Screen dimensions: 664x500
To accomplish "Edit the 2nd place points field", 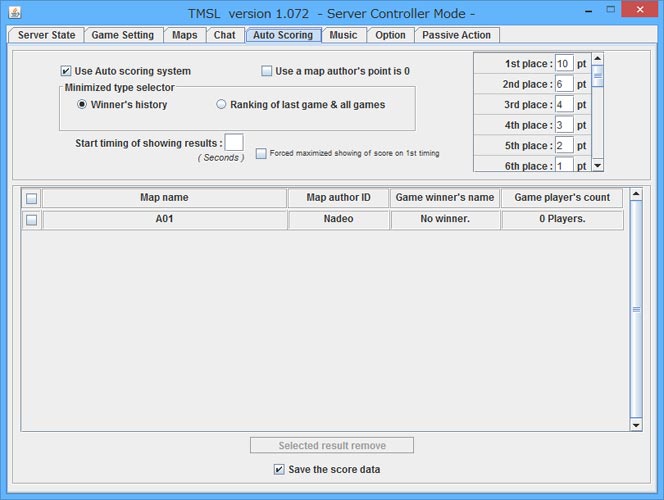I will coord(564,84).
